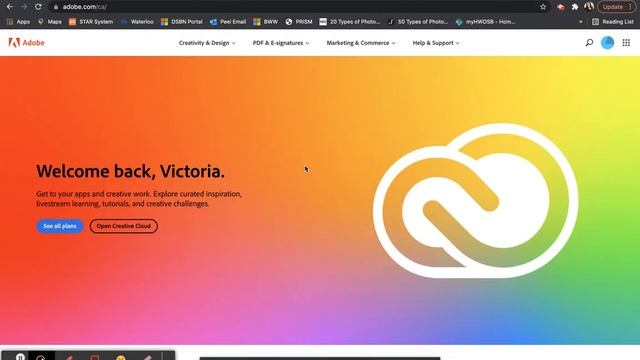Open the Peel Email bookmark

(x=228, y=22)
